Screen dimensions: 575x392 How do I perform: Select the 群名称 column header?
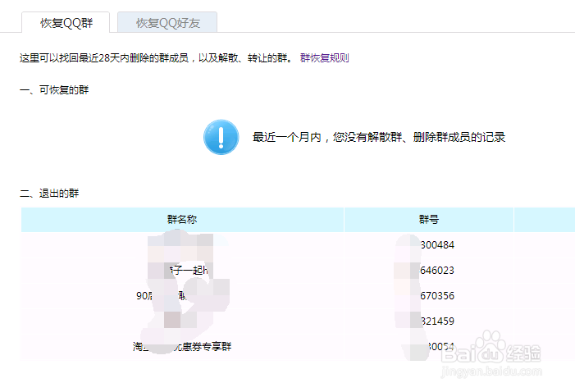[182, 219]
